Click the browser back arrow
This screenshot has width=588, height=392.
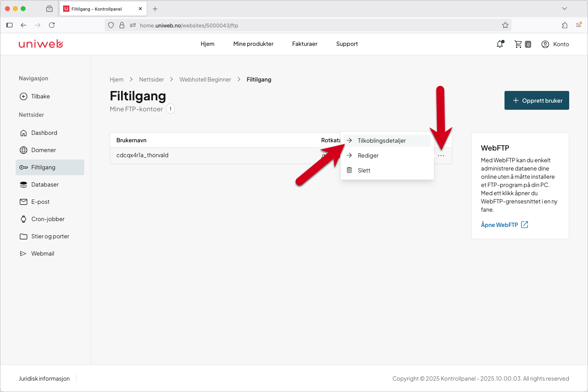(24, 25)
